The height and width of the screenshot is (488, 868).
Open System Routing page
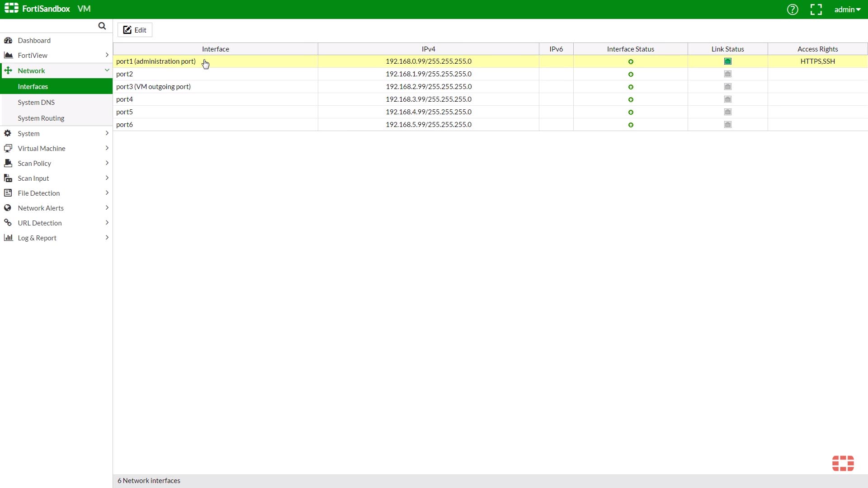coord(41,118)
